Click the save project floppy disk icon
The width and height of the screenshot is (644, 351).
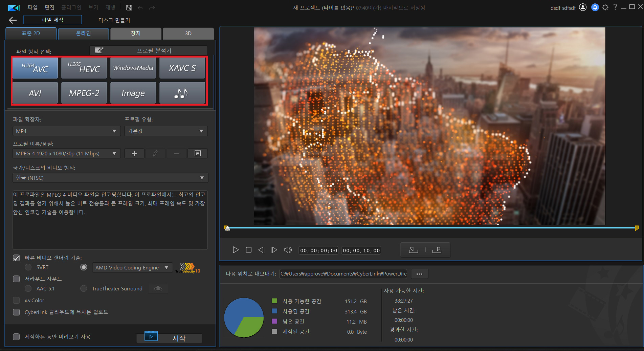click(129, 7)
